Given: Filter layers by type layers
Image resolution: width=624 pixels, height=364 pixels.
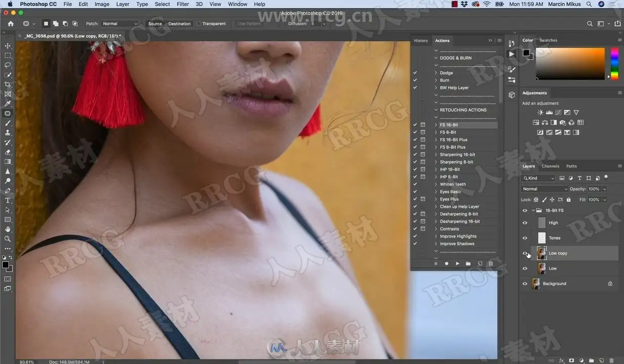Looking at the screenshot, I should pyautogui.click(x=580, y=178).
